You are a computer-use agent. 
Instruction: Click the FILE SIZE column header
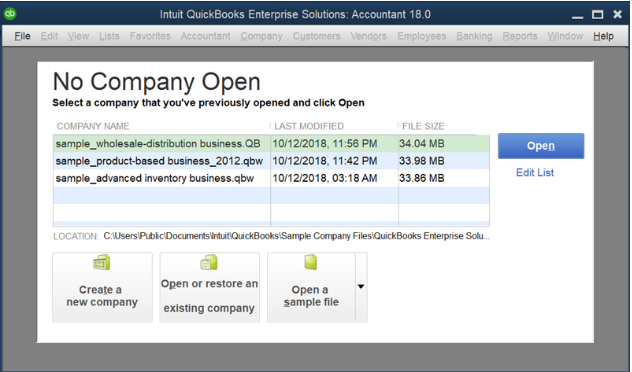pyautogui.click(x=423, y=126)
